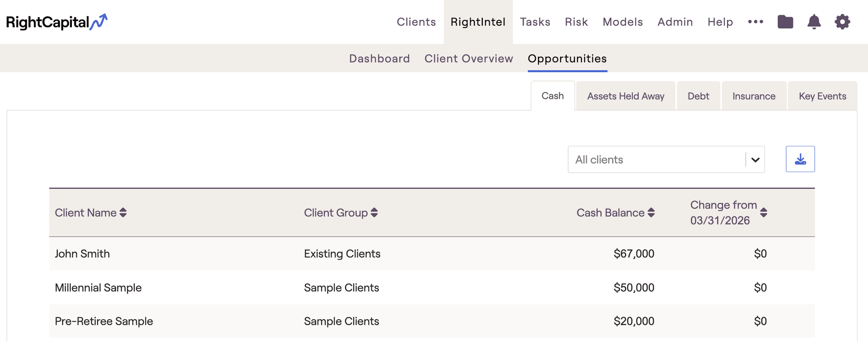
Task: Sort by Client Name arrows icon
Action: pyautogui.click(x=123, y=213)
